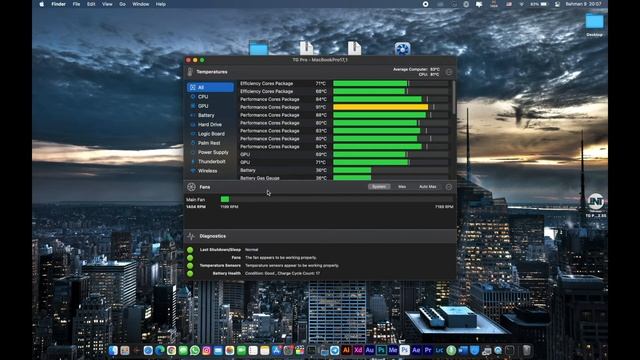
Task: Select the Thunderbolt sensor category
Action: coord(210,162)
